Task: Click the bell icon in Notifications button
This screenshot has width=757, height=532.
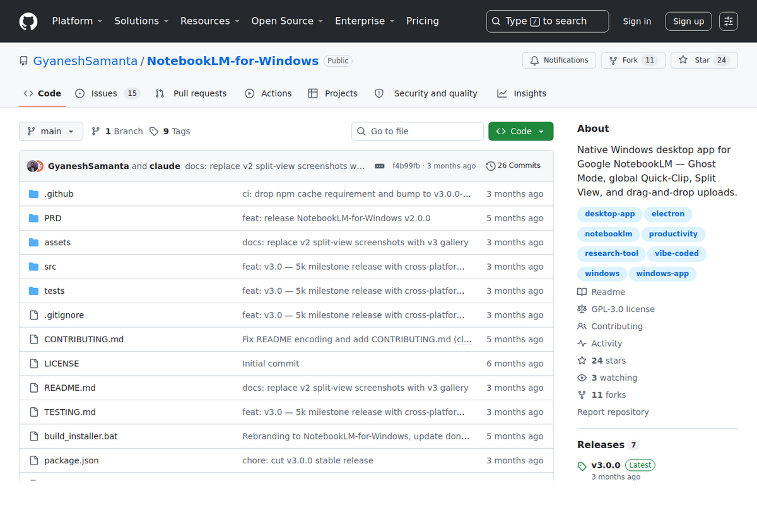Action: click(x=534, y=61)
